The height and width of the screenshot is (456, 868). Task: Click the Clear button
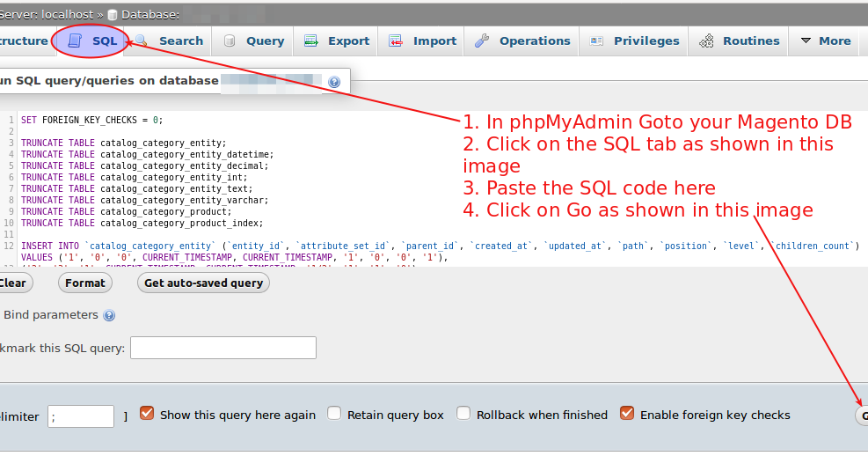point(14,283)
